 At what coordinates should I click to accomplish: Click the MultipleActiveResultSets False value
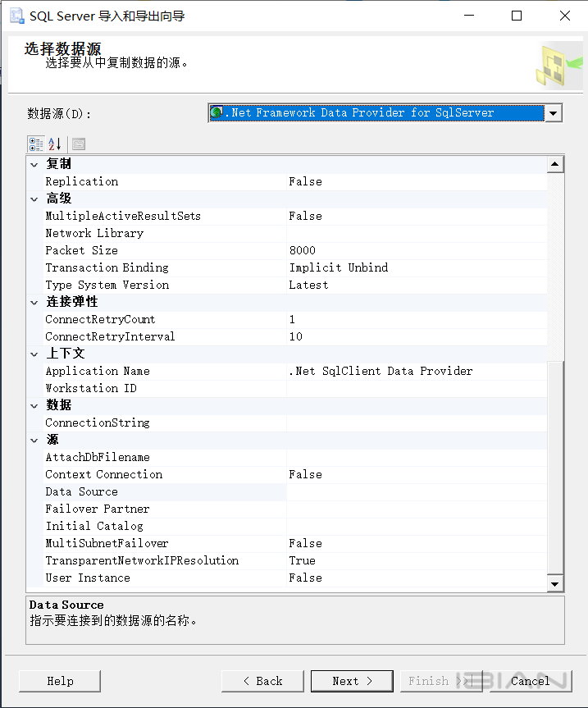pos(306,217)
